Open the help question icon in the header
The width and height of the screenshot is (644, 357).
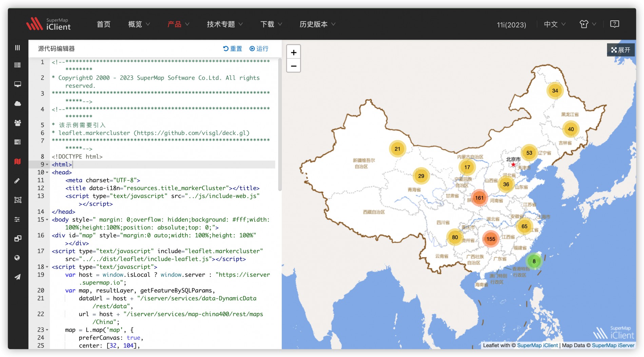[x=614, y=24]
